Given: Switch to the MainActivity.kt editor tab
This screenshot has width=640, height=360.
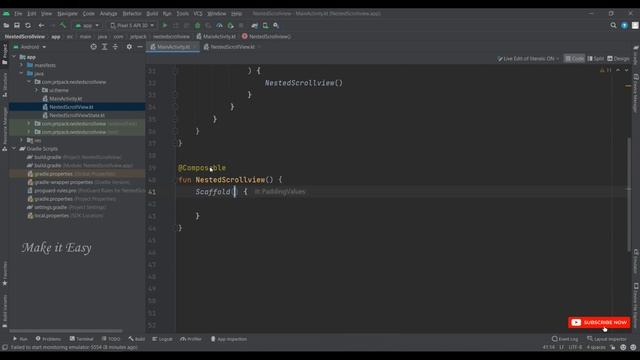Looking at the screenshot, I should (173, 47).
